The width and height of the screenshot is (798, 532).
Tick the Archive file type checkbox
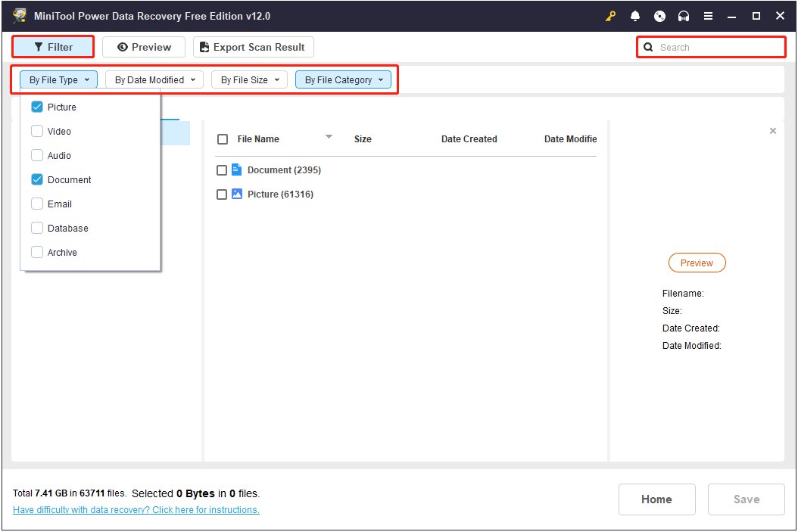coord(37,253)
